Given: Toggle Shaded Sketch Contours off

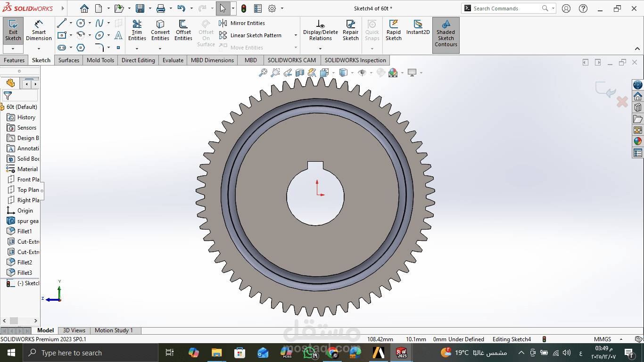Looking at the screenshot, I should click(x=446, y=33).
